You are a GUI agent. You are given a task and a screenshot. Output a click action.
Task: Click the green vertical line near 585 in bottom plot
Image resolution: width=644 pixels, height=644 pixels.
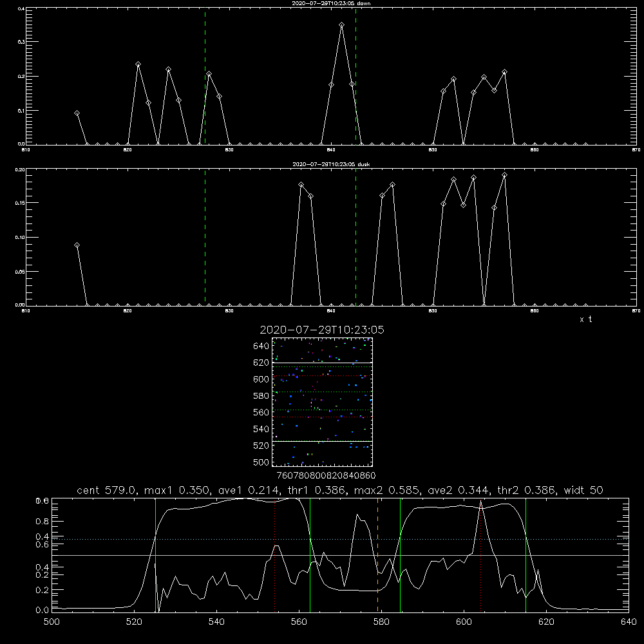401,555
